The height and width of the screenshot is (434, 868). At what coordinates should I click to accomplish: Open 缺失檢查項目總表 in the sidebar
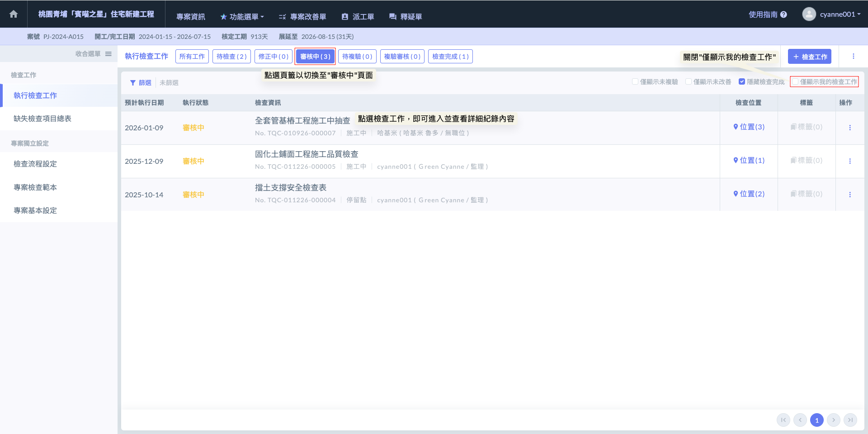(x=42, y=119)
